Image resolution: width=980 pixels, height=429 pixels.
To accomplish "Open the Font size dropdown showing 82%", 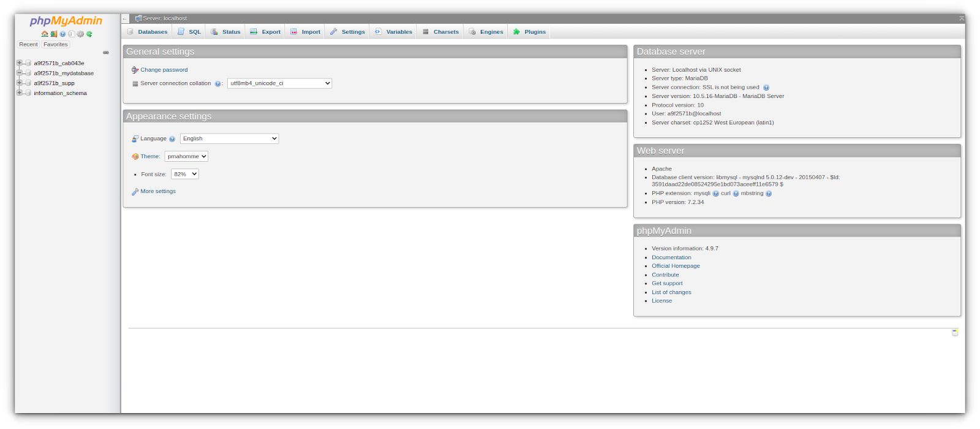I will [185, 174].
